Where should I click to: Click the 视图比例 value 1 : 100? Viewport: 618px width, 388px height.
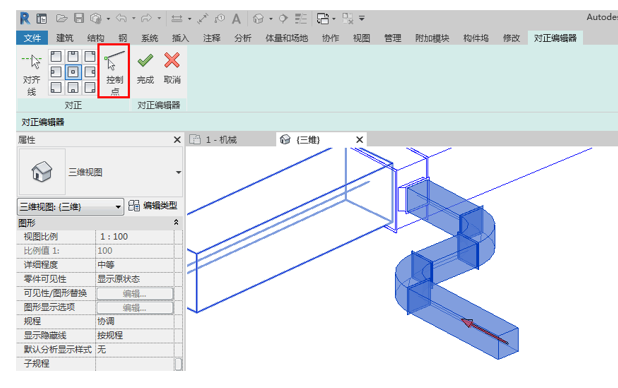(x=135, y=237)
